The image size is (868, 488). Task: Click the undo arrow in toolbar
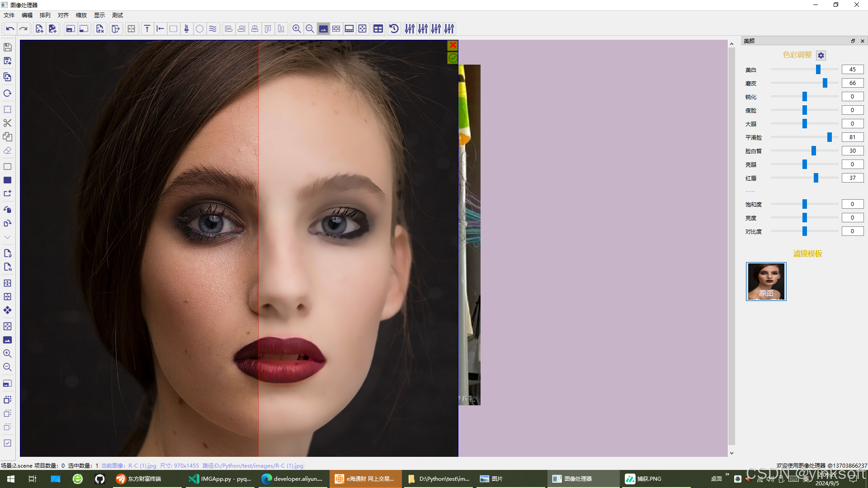coord(10,29)
